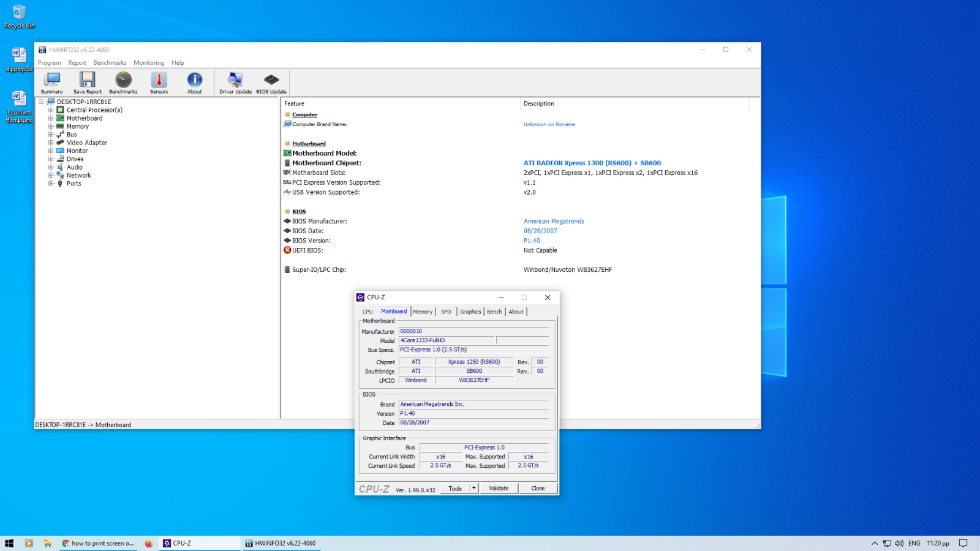The image size is (980, 551).
Task: Launch Benchmarks from the HWiNFO toolbar
Action: 123,83
